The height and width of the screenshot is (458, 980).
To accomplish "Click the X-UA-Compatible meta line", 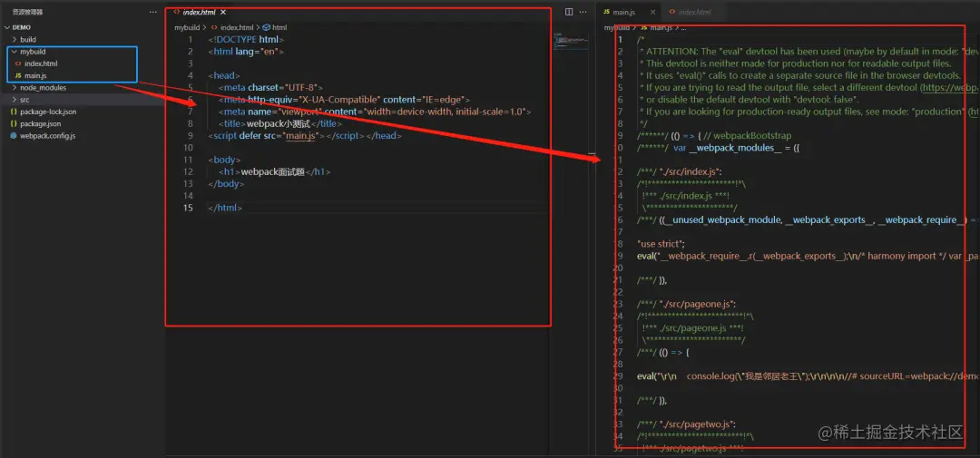I will [345, 100].
